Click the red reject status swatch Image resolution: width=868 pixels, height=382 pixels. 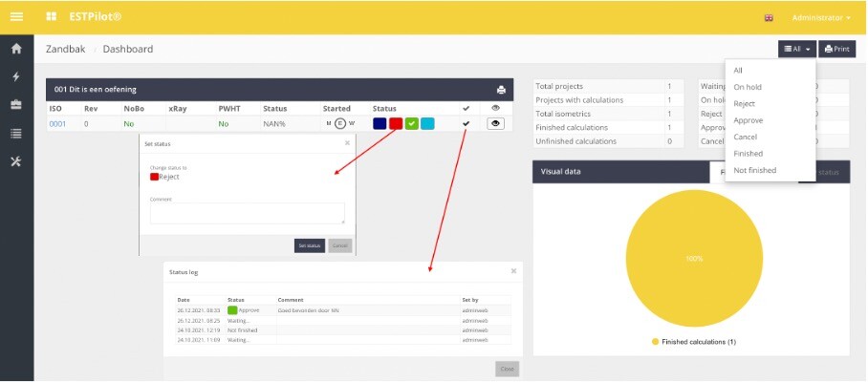pyautogui.click(x=396, y=123)
